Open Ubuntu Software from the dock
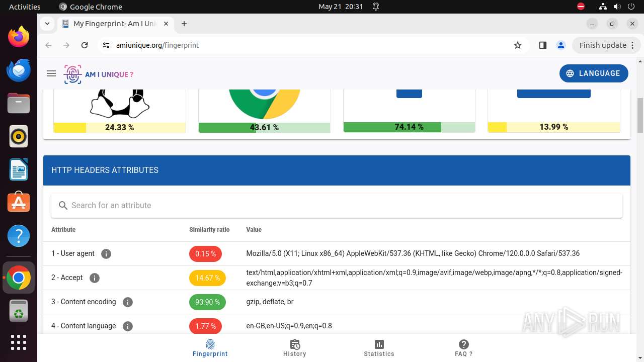The width and height of the screenshot is (644, 362). coord(19,203)
